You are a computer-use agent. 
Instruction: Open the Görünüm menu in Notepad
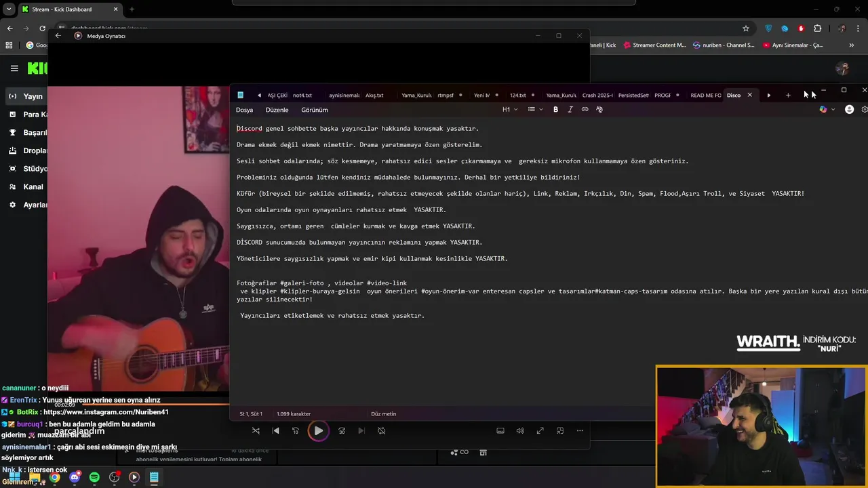(314, 110)
